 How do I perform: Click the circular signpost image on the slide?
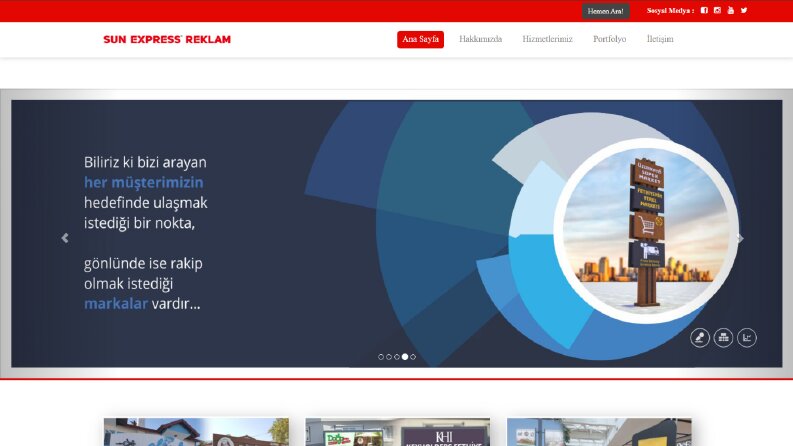click(646, 231)
